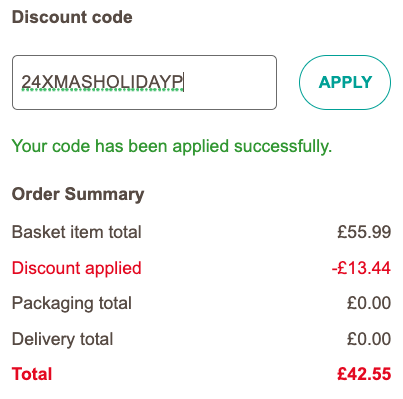
Task: Select the Discount code heading
Action: [x=72, y=17]
